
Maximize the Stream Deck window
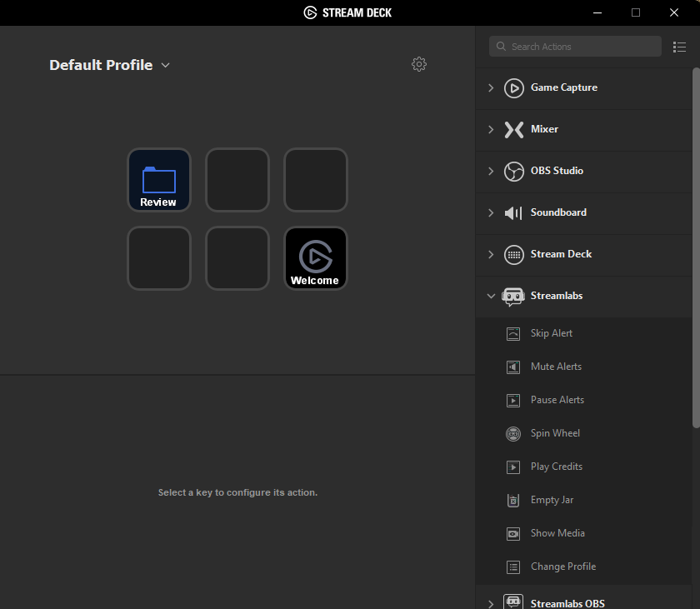[636, 13]
